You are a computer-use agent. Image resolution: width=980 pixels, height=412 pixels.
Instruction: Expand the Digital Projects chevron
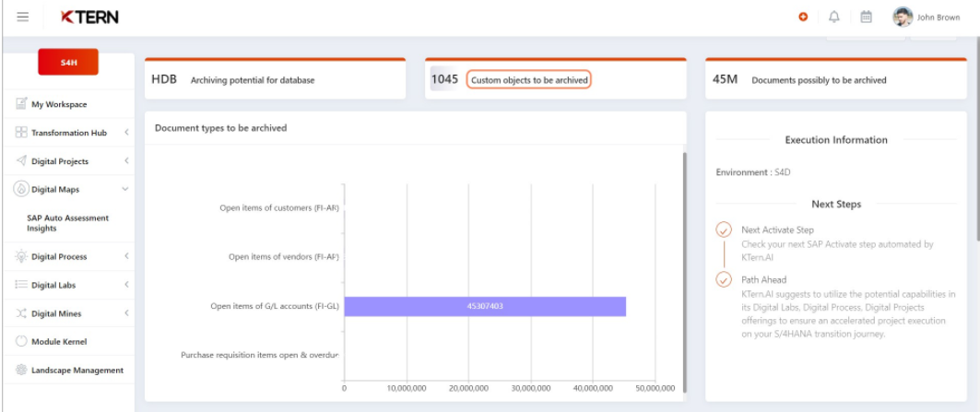(x=126, y=160)
